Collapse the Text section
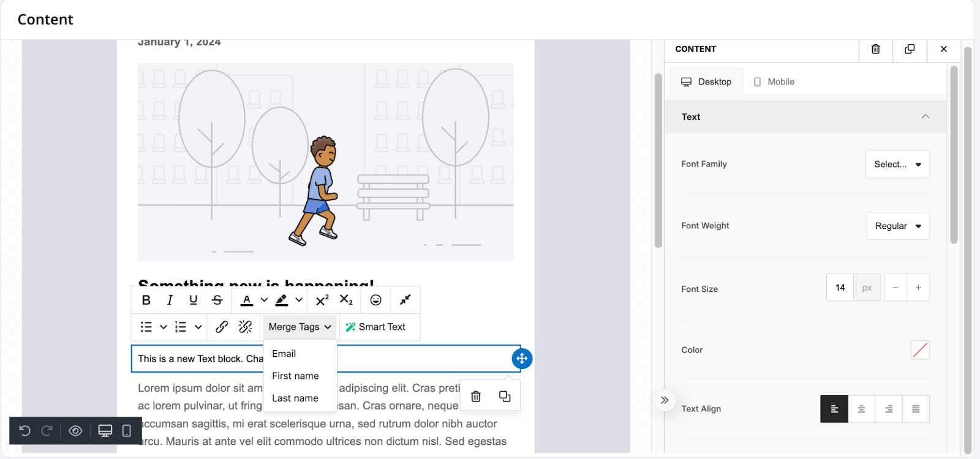Image resolution: width=980 pixels, height=459 pixels. tap(925, 117)
